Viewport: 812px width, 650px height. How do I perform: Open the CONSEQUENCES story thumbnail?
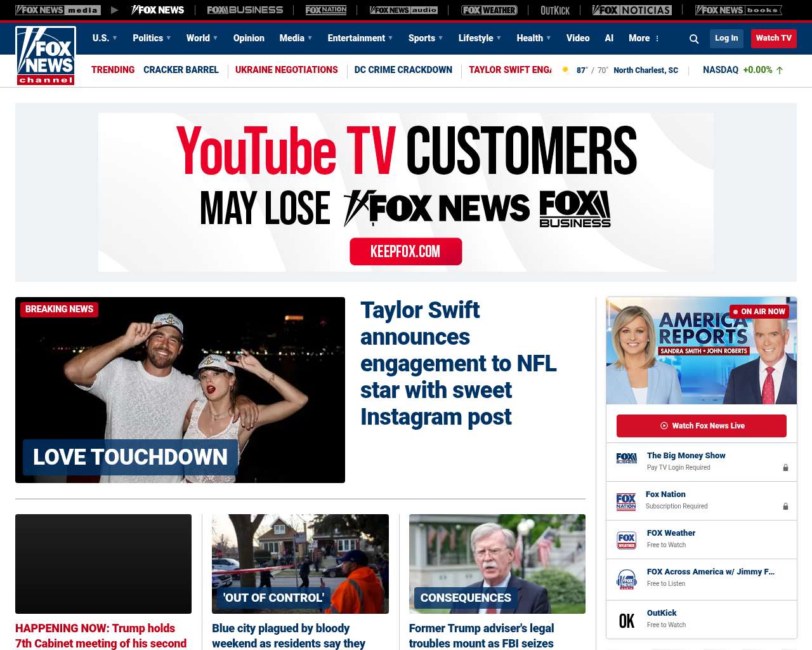497,564
